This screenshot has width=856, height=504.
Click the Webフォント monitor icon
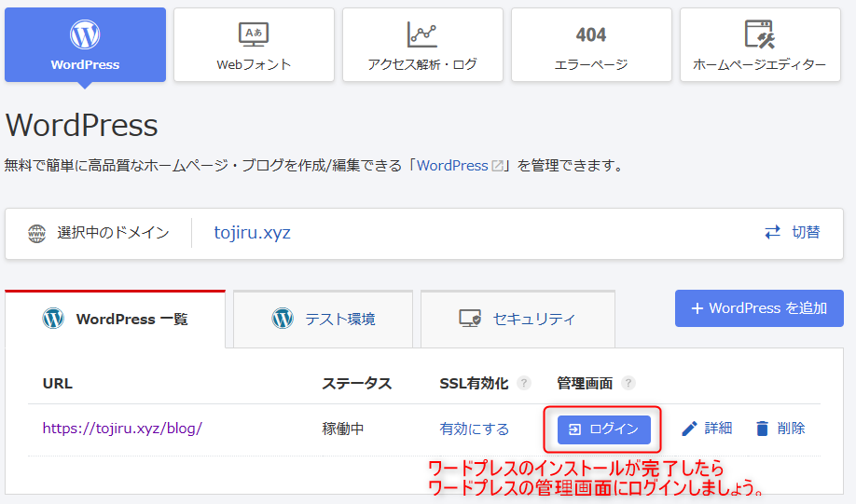(254, 34)
